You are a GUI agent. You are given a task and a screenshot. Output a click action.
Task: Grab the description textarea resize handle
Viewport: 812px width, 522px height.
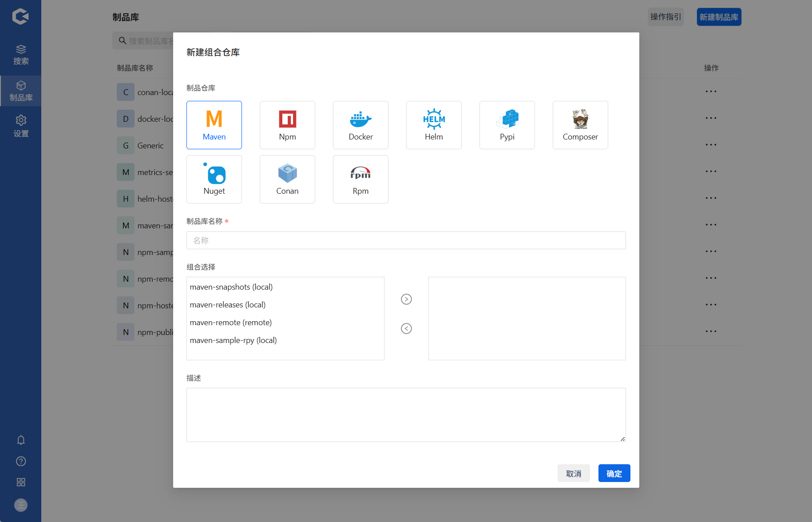[x=622, y=438]
